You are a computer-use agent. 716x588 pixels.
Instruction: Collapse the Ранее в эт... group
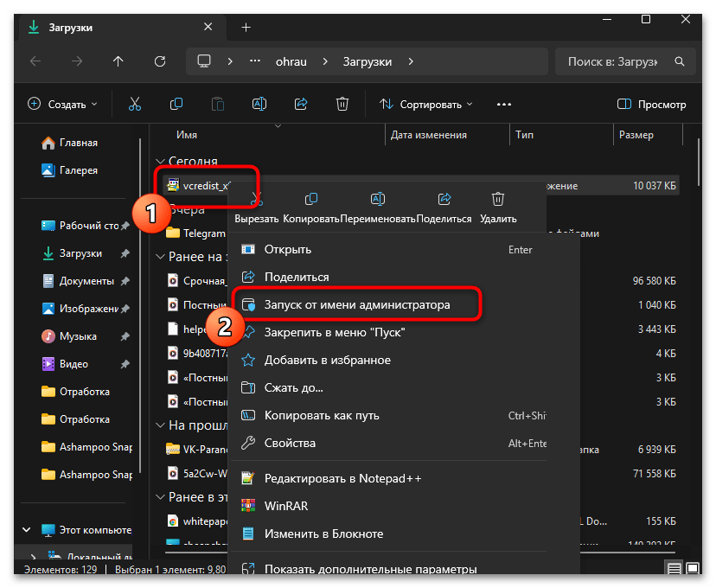[160, 496]
